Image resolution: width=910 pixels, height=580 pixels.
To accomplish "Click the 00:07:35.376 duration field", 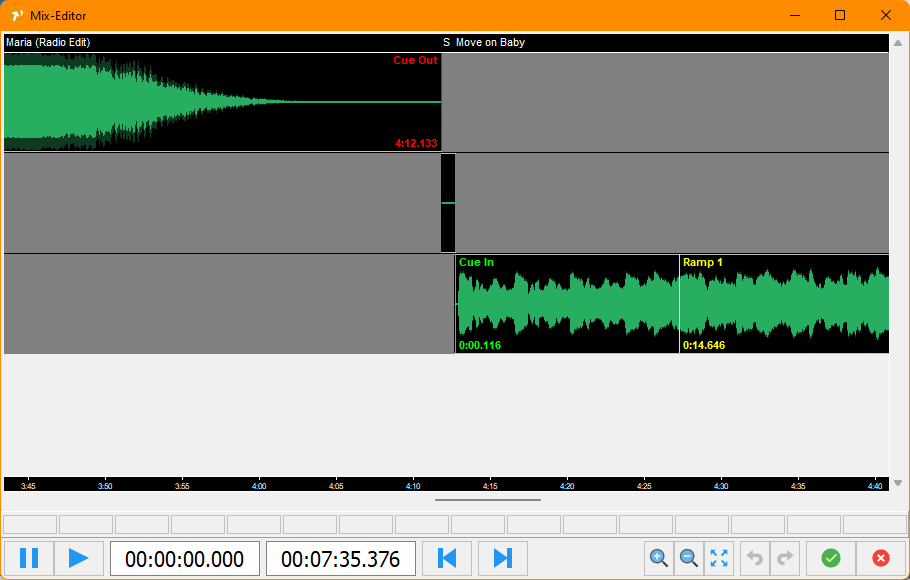I will coord(341,559).
